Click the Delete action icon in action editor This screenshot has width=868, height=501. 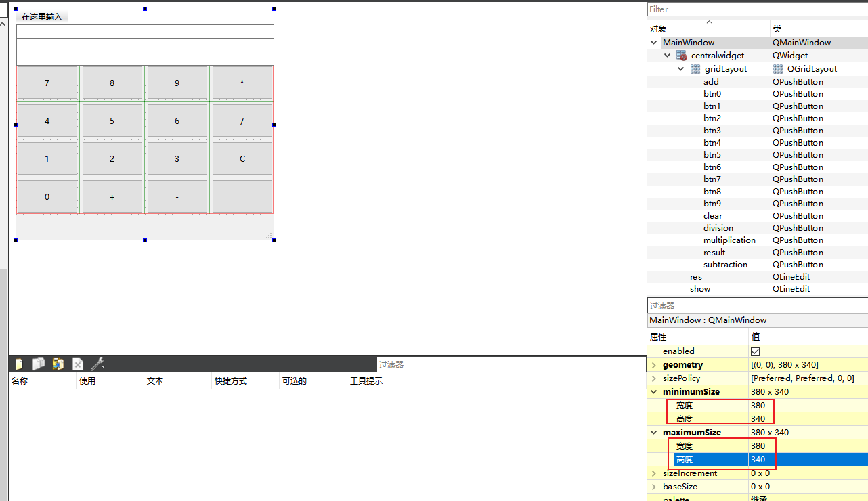78,364
